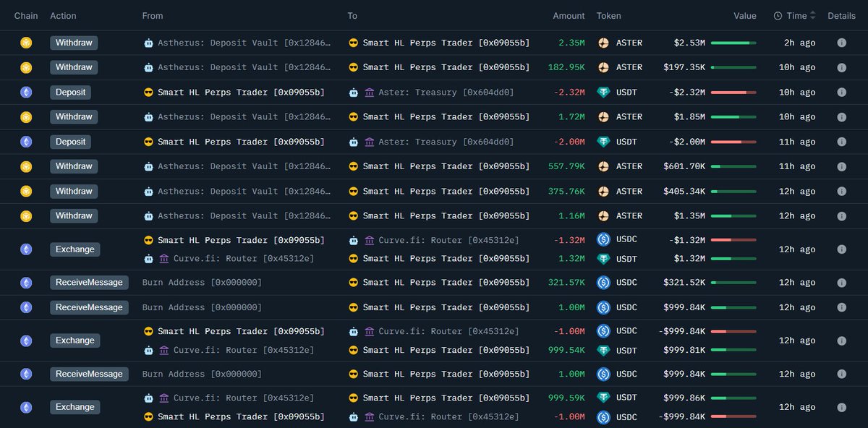Click the $405.34K value cell

[684, 191]
